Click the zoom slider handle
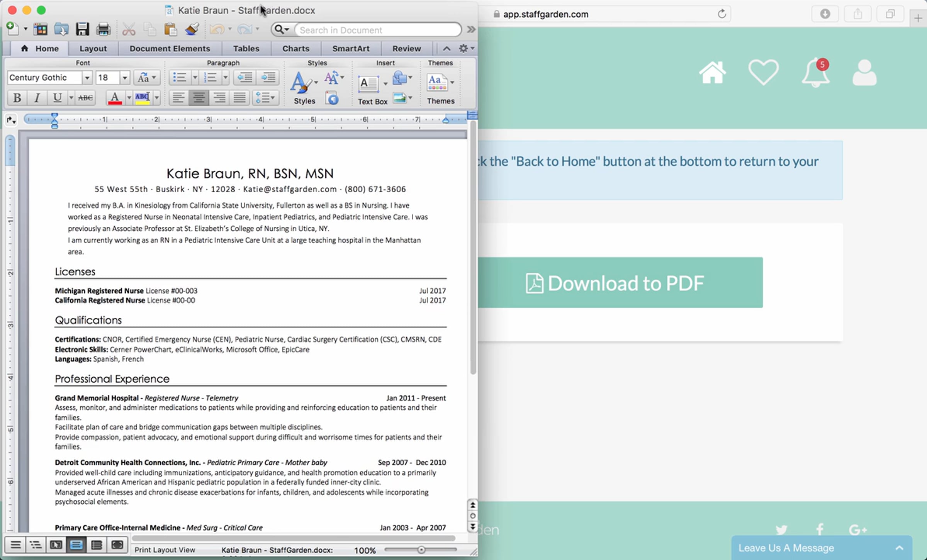This screenshot has width=927, height=560. point(421,550)
